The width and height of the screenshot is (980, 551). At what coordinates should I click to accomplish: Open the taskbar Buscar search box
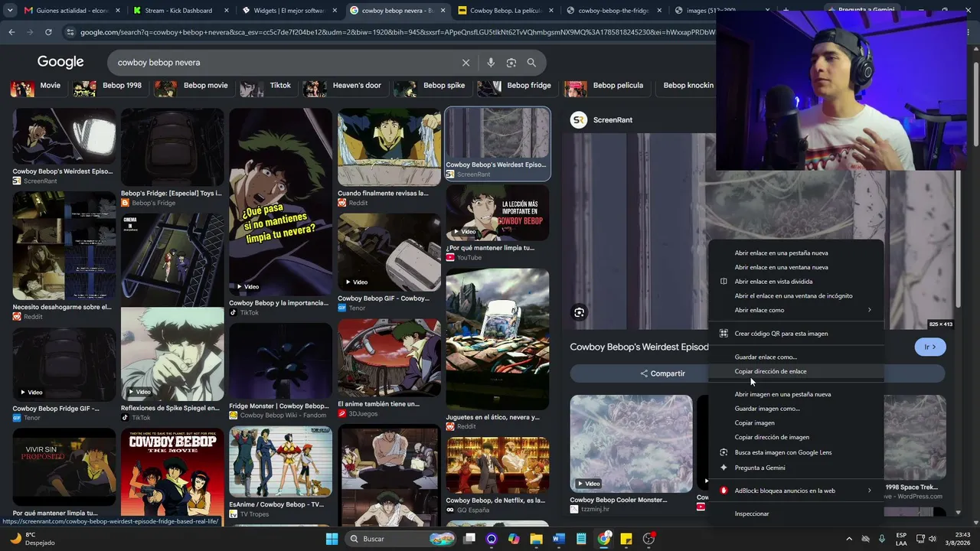tap(400, 539)
